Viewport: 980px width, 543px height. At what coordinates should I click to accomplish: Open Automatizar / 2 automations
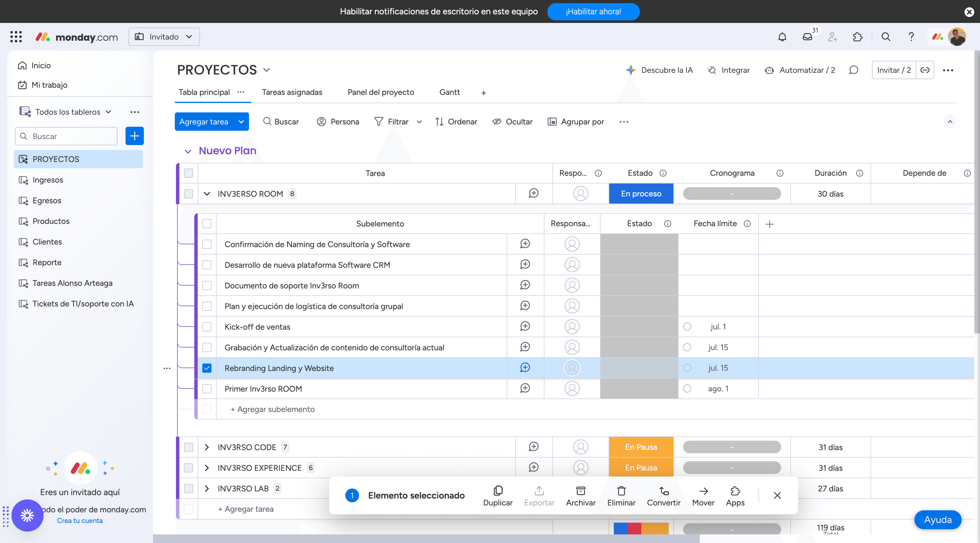pyautogui.click(x=800, y=70)
